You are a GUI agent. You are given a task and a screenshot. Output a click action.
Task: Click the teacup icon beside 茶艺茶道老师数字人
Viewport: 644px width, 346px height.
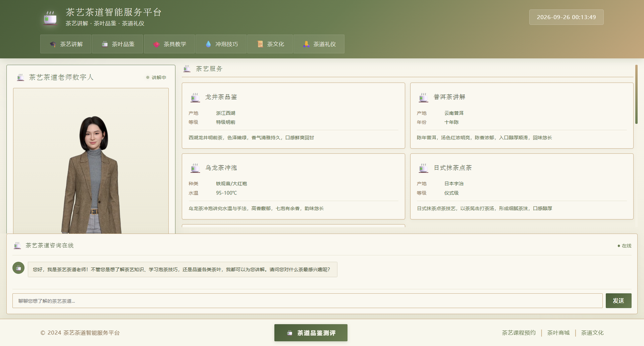(21, 78)
